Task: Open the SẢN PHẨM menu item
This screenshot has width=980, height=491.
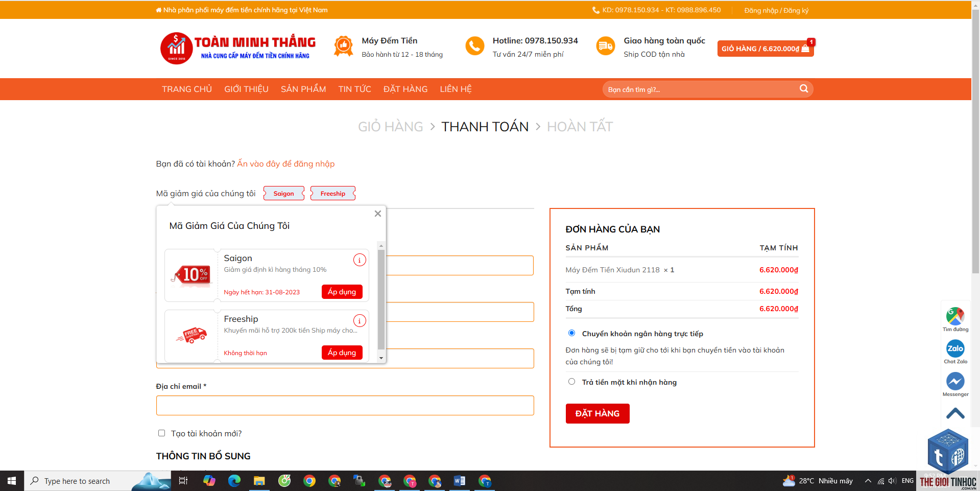Action: [303, 89]
